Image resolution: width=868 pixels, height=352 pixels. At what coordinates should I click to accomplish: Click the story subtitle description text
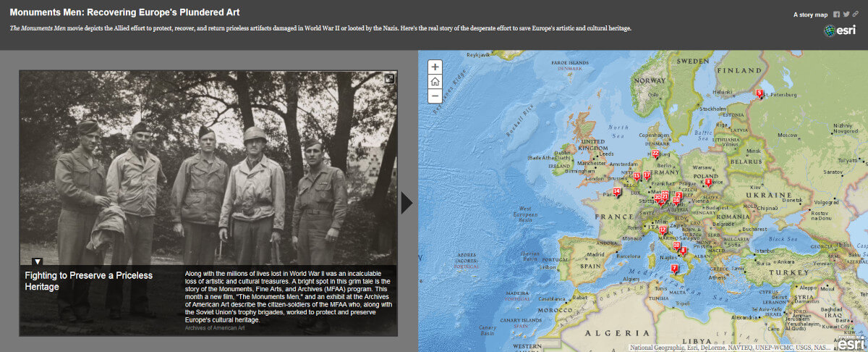tap(321, 28)
